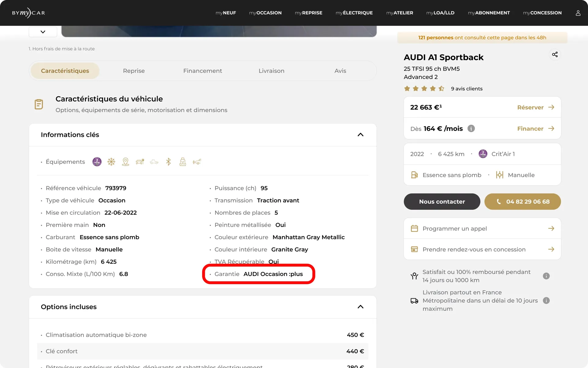Click Granite Gray interior colour value
The height and width of the screenshot is (368, 588).
(x=290, y=249)
